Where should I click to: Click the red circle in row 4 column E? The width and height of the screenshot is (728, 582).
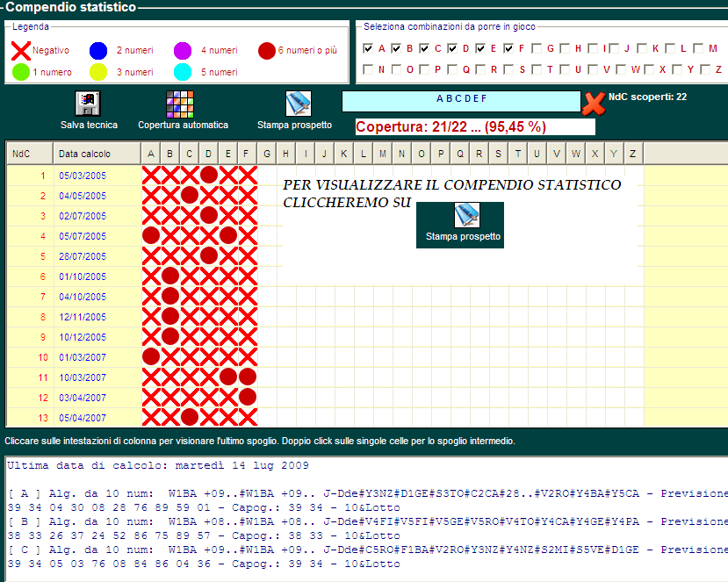(228, 235)
